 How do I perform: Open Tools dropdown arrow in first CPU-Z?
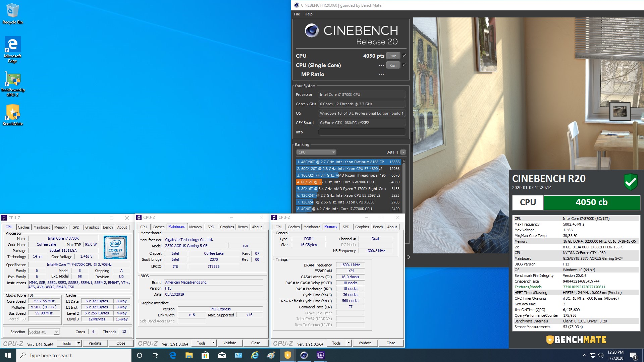tap(78, 343)
